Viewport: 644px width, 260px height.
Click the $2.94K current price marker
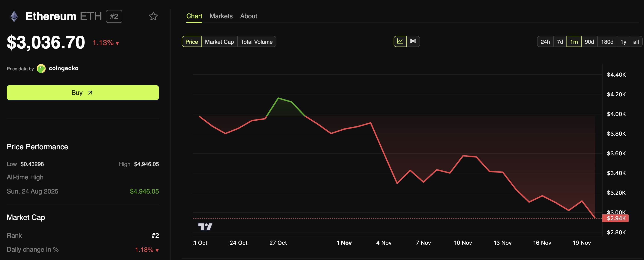coord(616,218)
